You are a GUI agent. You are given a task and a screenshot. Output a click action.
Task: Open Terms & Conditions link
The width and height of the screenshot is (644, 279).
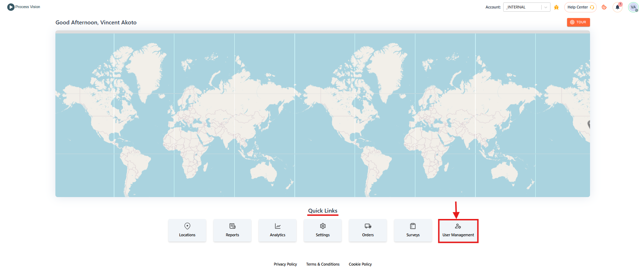323,264
